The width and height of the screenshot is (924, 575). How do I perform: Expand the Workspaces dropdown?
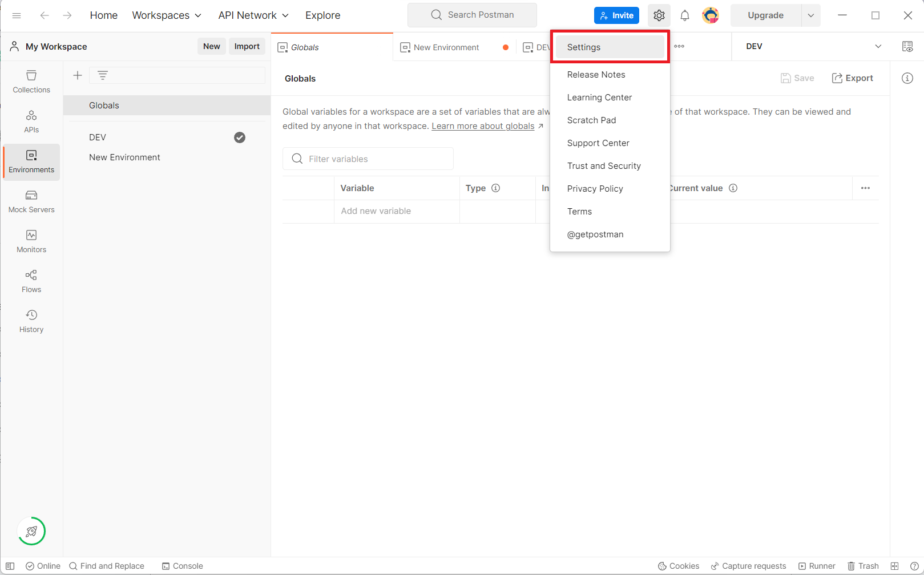167,15
